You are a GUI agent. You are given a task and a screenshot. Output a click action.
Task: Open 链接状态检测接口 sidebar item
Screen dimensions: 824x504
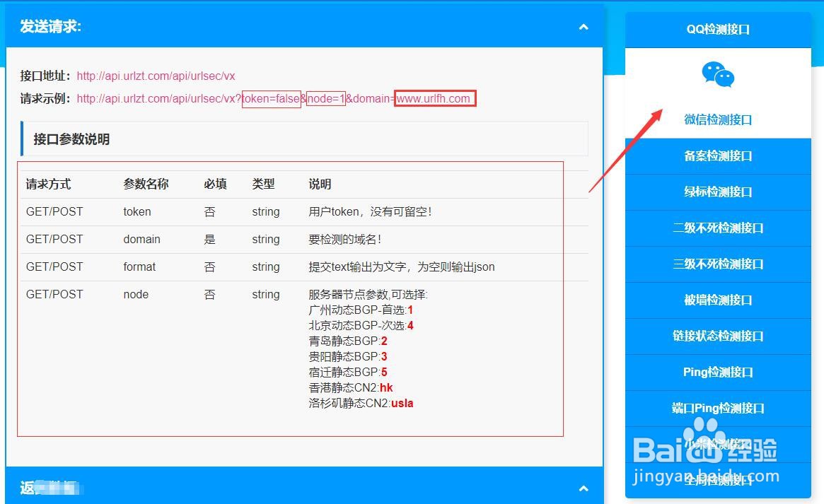pos(718,336)
